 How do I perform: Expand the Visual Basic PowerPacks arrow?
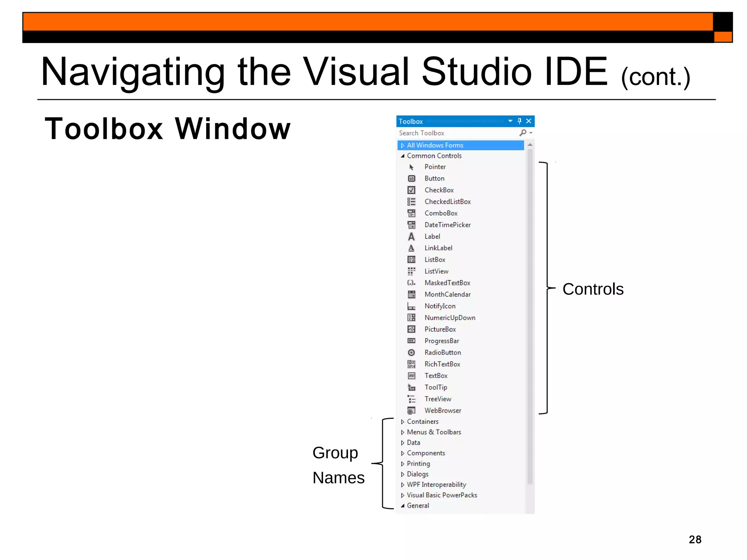tap(403, 495)
